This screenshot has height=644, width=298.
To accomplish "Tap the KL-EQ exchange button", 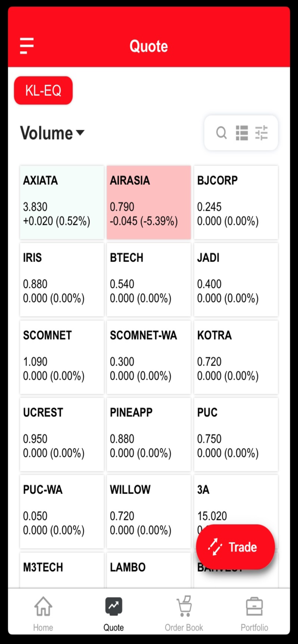I will (x=43, y=91).
